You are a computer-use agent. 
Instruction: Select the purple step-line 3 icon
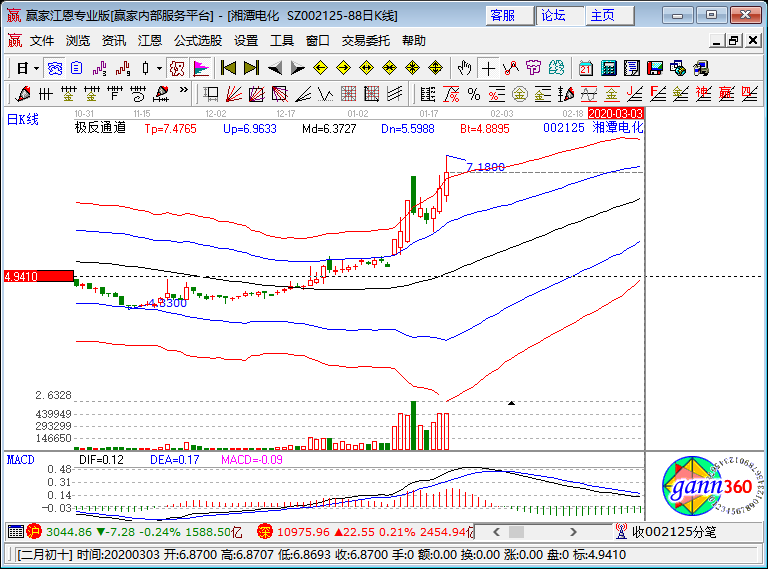(x=99, y=68)
